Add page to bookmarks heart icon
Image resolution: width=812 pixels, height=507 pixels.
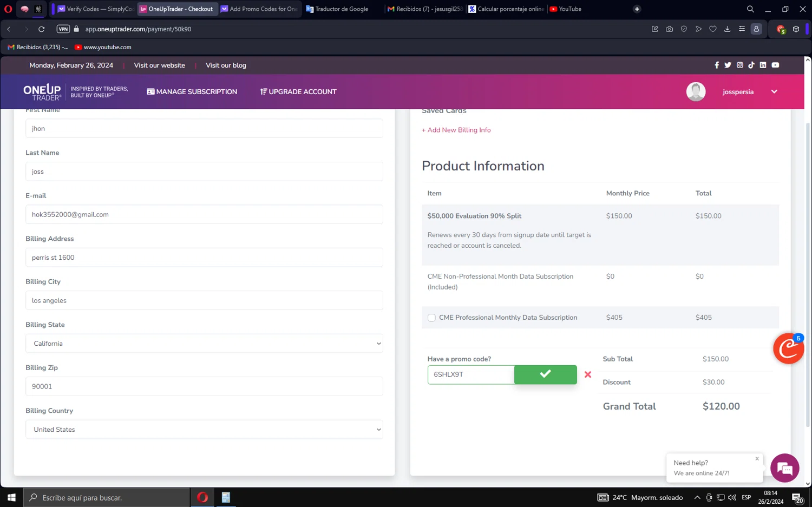(x=713, y=29)
